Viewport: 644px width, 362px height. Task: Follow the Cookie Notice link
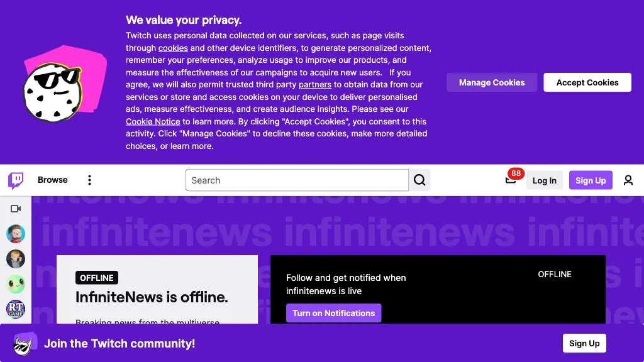pyautogui.click(x=153, y=121)
